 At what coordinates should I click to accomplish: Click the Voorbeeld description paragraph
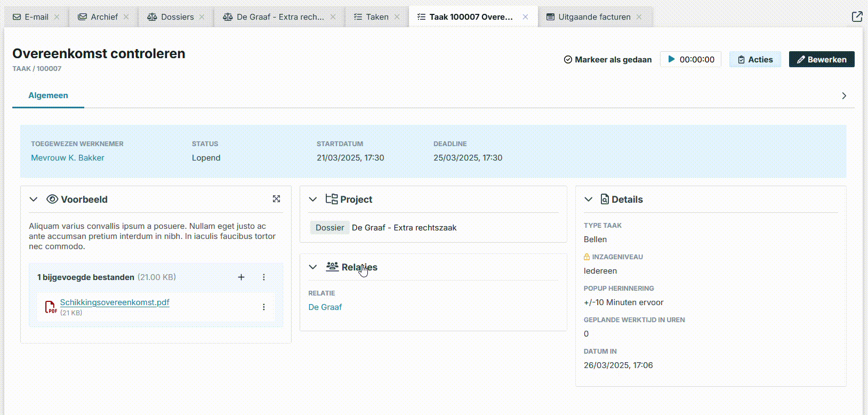152,236
